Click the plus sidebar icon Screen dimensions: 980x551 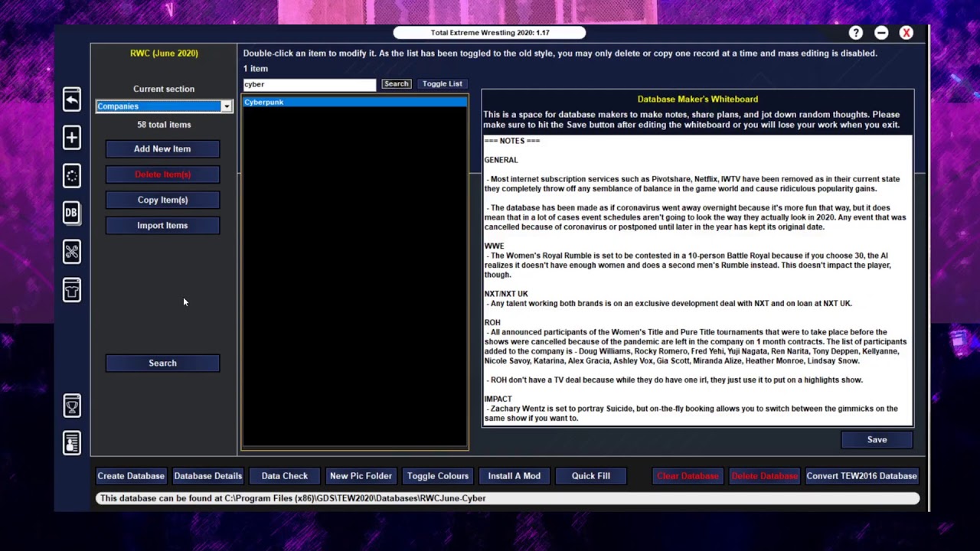71,138
